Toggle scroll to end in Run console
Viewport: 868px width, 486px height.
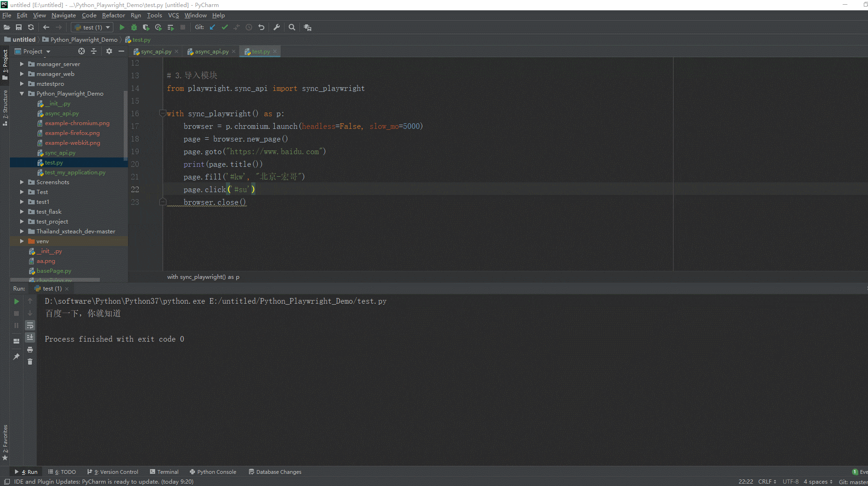(x=30, y=337)
